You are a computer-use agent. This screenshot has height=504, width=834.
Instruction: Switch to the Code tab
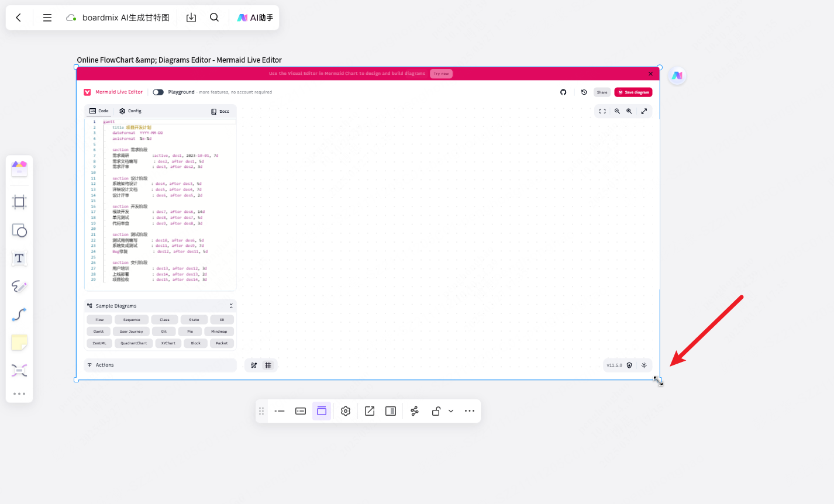pos(99,111)
